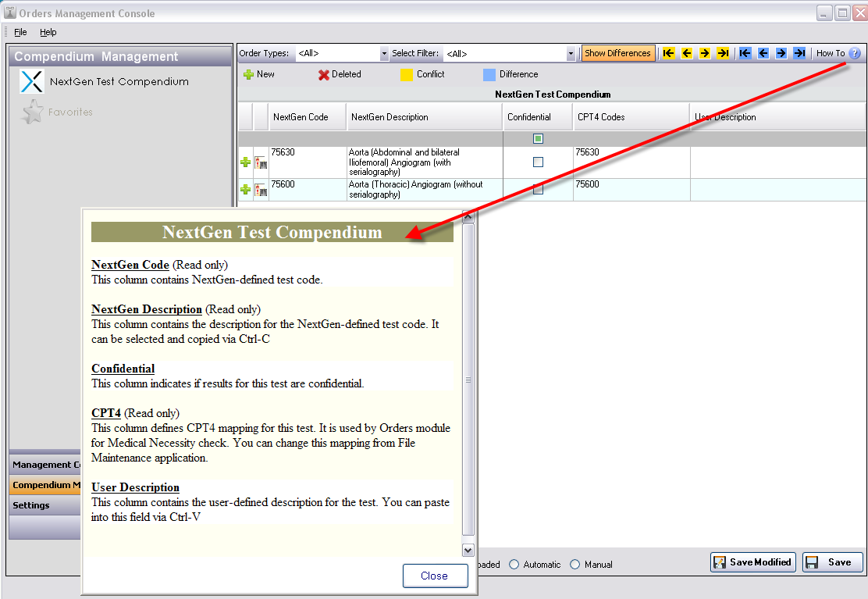Click the yellow jump-to-last arrow icon
This screenshot has height=599, width=868.
723,53
